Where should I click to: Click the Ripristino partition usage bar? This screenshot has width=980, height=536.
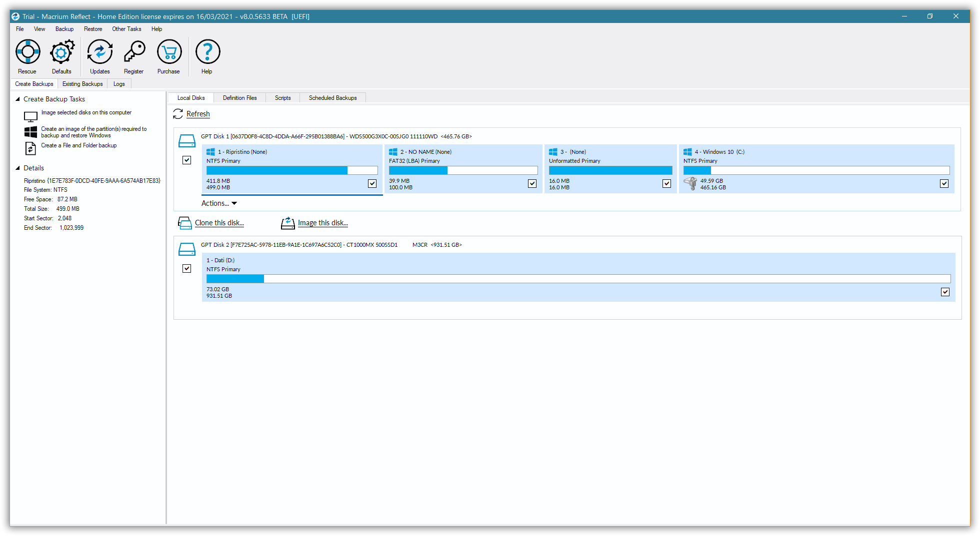[292, 170]
